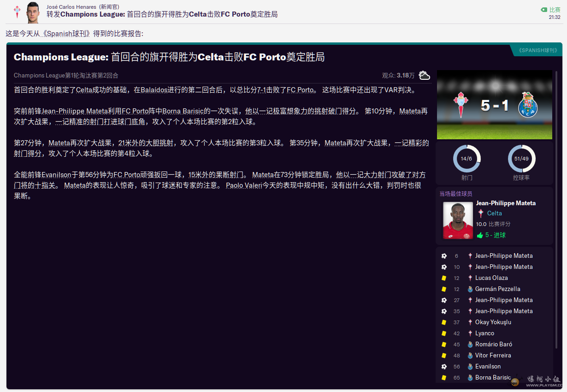
Task: Click the Celta badge next to Okay Yokuşlu
Action: 470,322
